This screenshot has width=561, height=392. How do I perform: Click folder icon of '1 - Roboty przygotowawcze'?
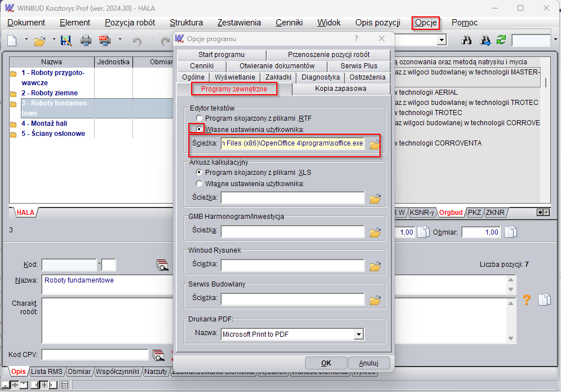[14, 74]
